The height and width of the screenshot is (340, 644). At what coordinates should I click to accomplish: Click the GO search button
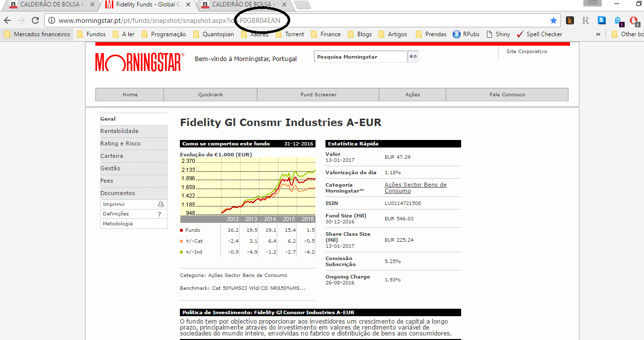click(x=413, y=57)
